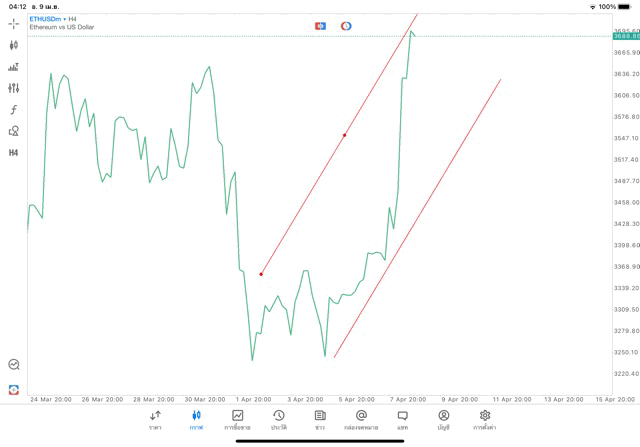640x447 pixels.
Task: Open the Accounts (บัญชี) tab
Action: point(443,420)
